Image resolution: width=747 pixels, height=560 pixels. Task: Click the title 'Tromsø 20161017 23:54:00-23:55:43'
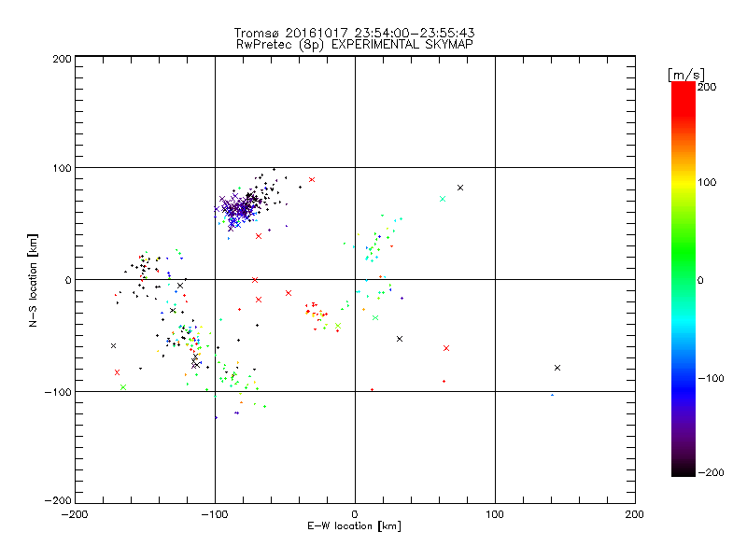(354, 33)
